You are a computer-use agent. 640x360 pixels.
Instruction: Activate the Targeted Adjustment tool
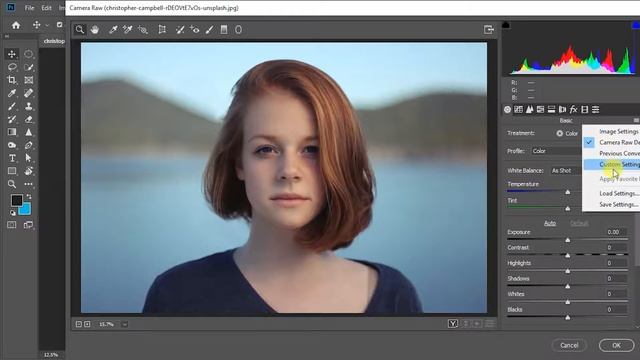(x=142, y=29)
